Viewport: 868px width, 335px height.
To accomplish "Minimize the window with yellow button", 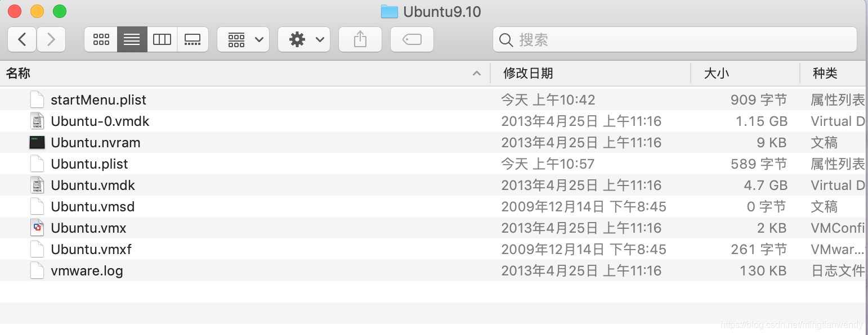I will click(37, 11).
